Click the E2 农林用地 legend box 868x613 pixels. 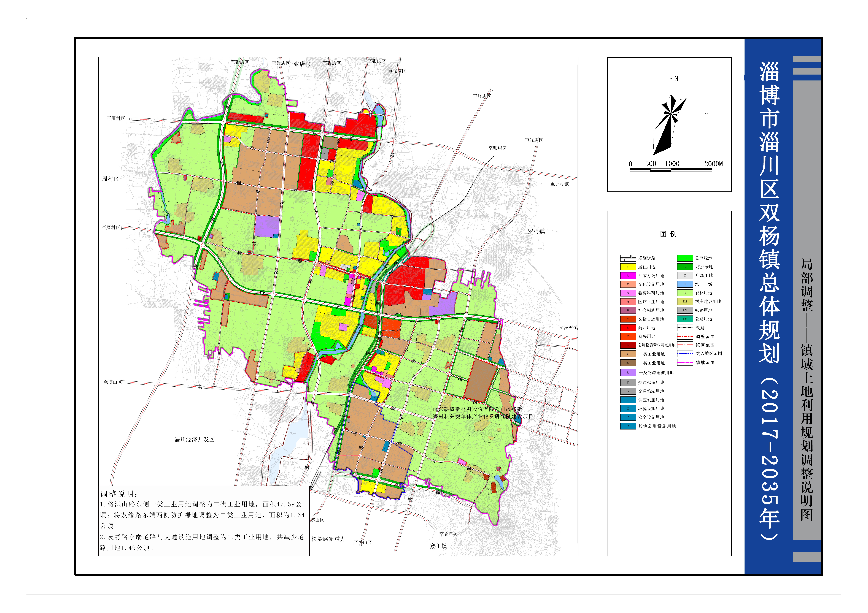point(685,293)
